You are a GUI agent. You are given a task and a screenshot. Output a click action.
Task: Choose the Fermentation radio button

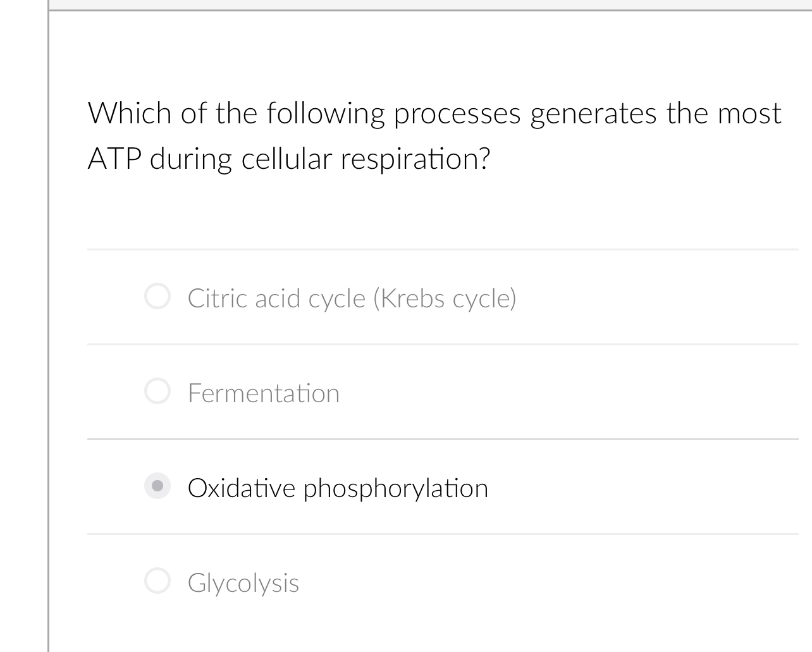point(157,391)
